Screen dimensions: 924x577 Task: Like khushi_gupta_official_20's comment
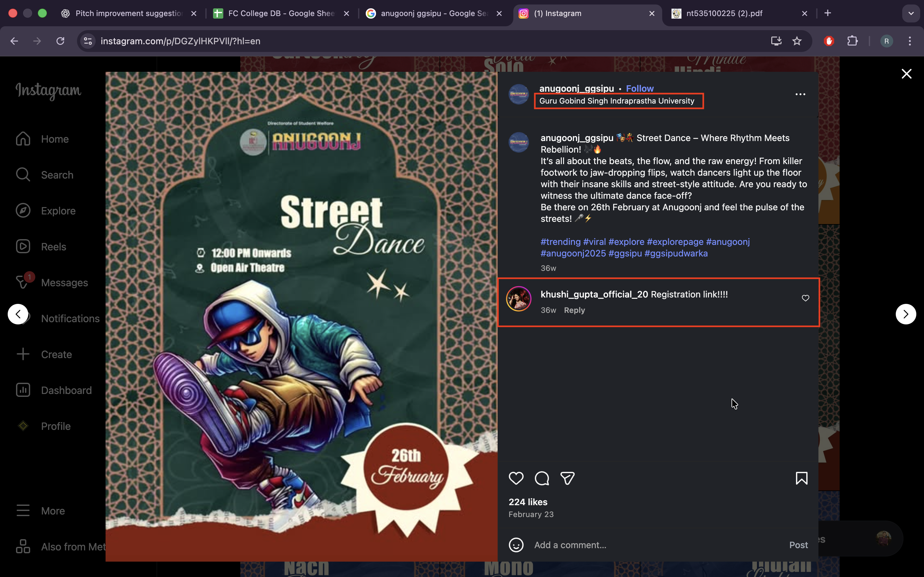point(805,298)
